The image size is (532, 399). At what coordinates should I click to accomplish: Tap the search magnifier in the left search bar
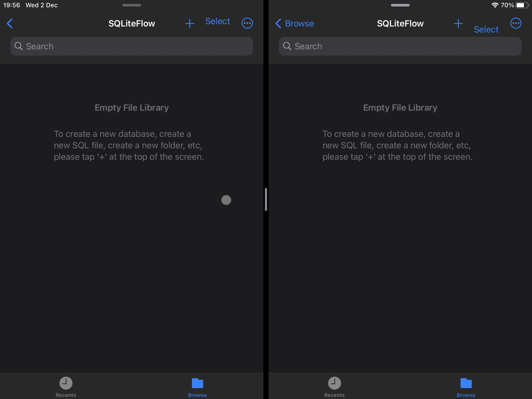tap(18, 46)
